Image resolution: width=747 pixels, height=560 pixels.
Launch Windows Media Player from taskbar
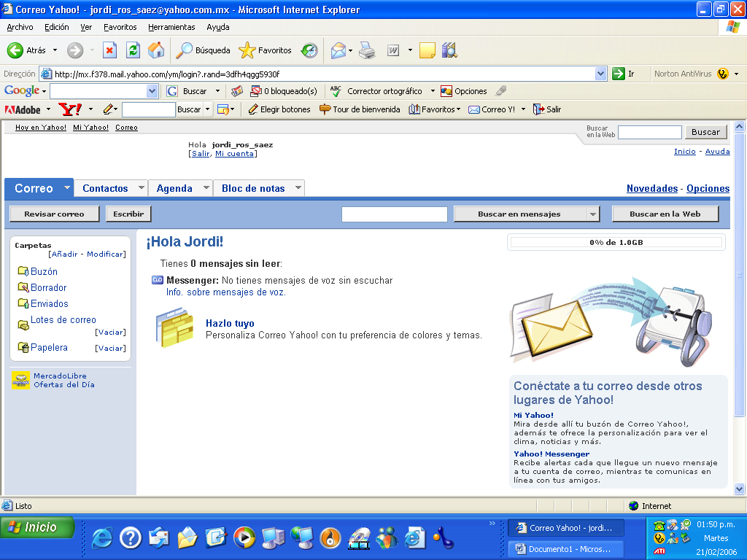(244, 538)
